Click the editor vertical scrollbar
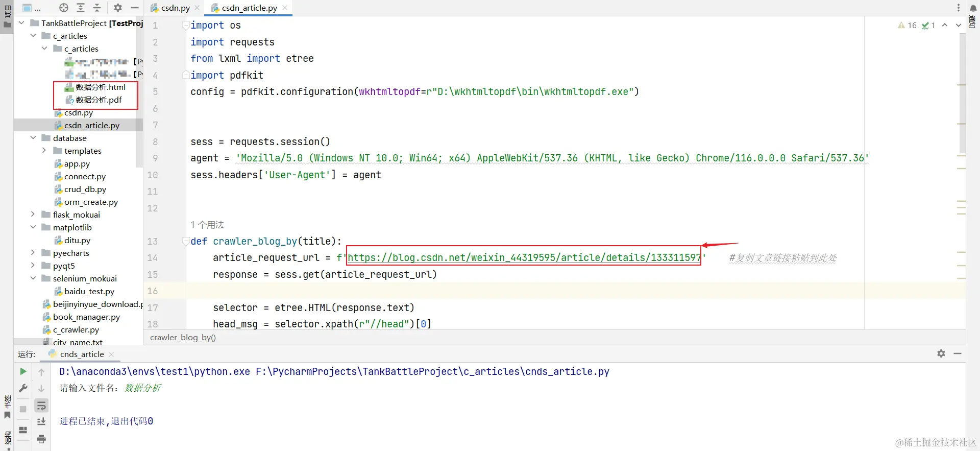 [x=962, y=94]
